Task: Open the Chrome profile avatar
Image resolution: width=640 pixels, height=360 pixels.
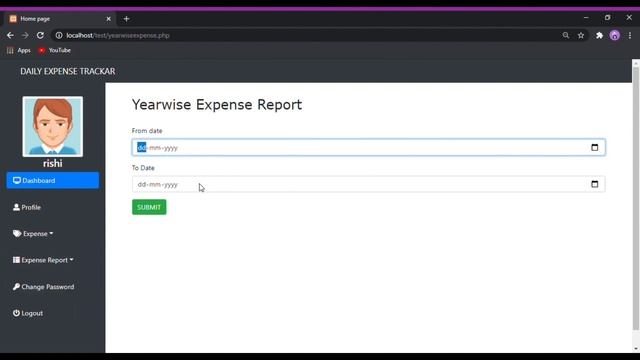Action: click(x=615, y=36)
